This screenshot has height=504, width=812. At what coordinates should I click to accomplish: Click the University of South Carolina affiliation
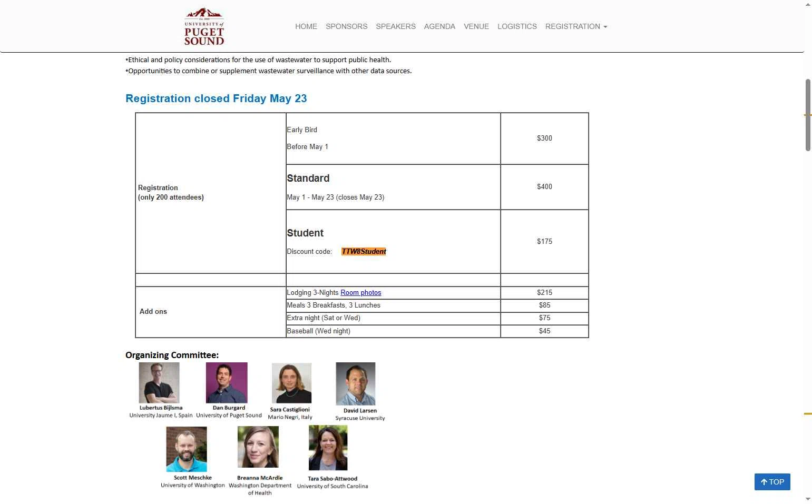tap(332, 486)
